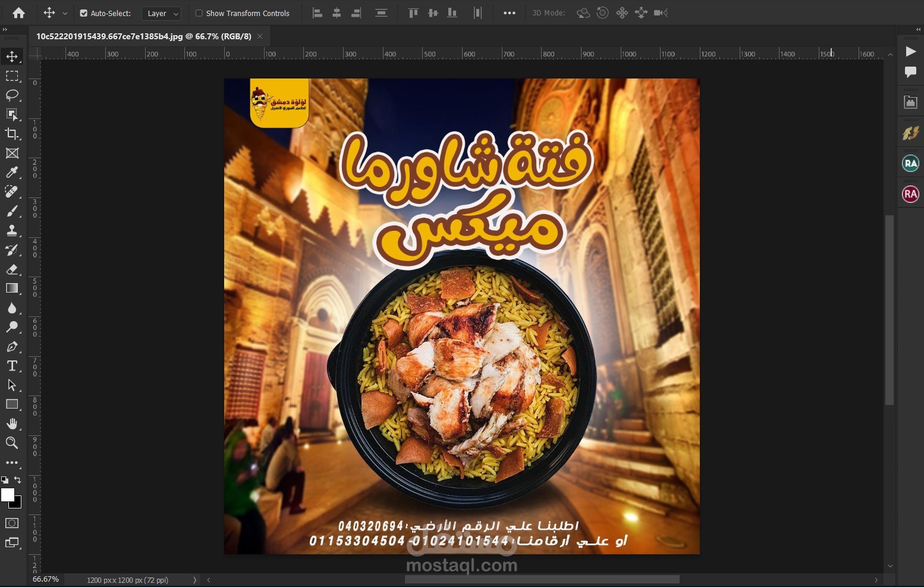Expand the document info status arrow
This screenshot has height=587, width=924.
click(x=194, y=580)
